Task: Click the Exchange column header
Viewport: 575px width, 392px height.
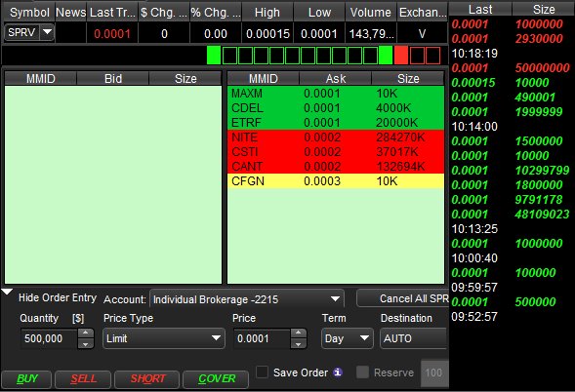Action: 423,13
